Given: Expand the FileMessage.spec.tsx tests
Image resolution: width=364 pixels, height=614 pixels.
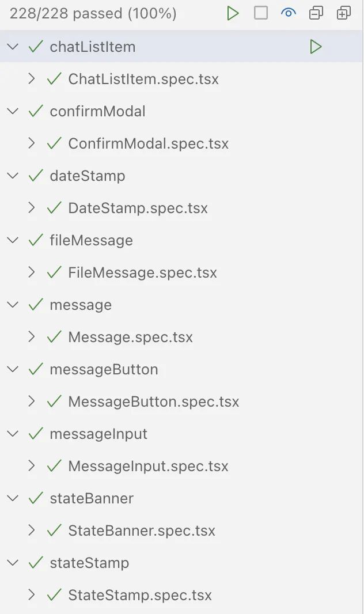Looking at the screenshot, I should pos(32,272).
